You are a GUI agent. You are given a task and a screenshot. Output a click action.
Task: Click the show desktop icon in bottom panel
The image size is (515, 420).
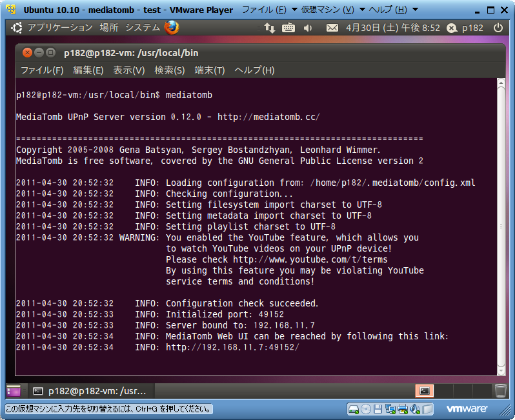(14, 391)
